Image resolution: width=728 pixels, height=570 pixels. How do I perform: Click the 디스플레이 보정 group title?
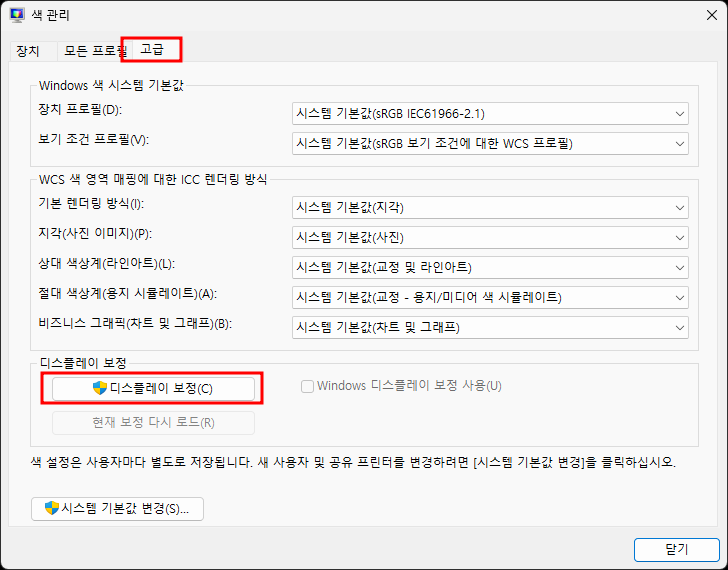tap(83, 363)
